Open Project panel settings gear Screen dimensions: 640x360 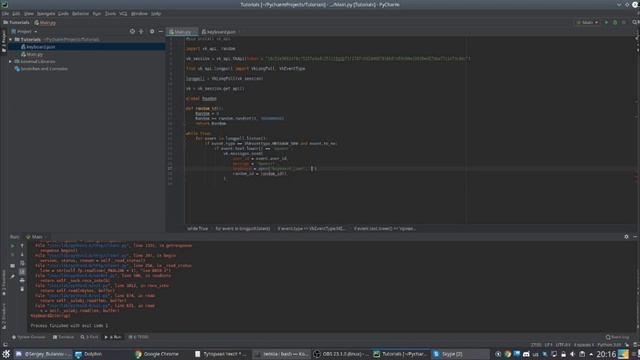[152, 31]
